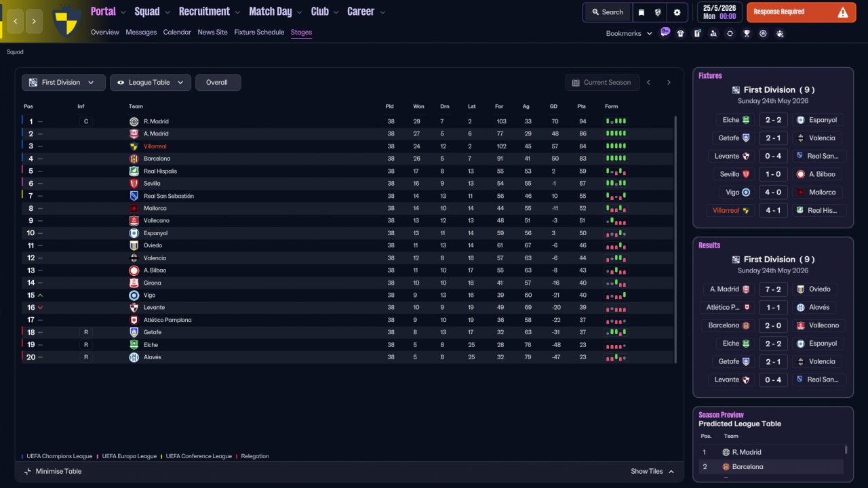Click the warning triangle on Response Required
This screenshot has width=868, height=488.
point(843,12)
